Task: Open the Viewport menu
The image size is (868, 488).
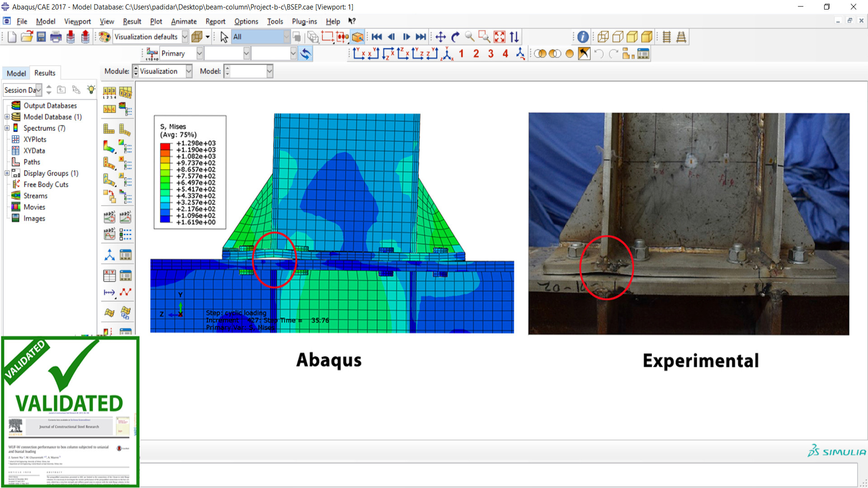Action: tap(77, 21)
